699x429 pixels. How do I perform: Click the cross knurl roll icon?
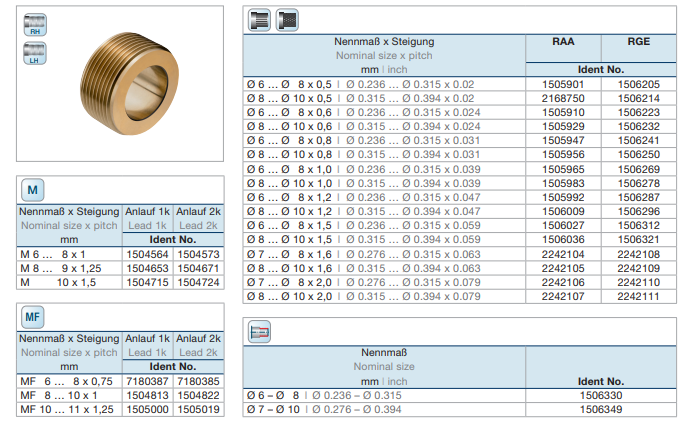point(287,20)
